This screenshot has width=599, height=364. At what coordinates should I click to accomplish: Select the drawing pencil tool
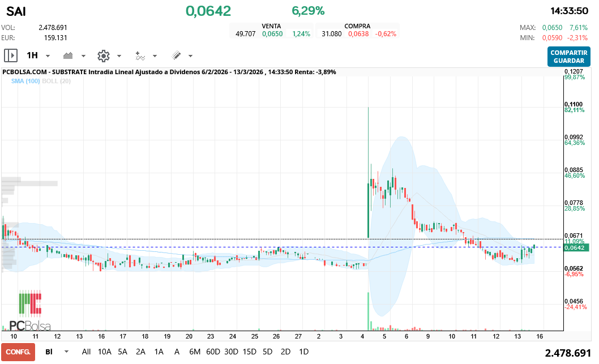point(176,55)
